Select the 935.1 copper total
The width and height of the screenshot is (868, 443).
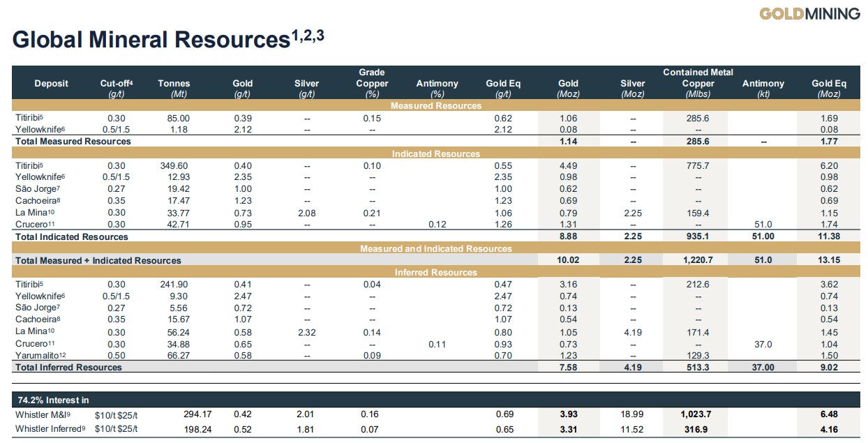[698, 236]
